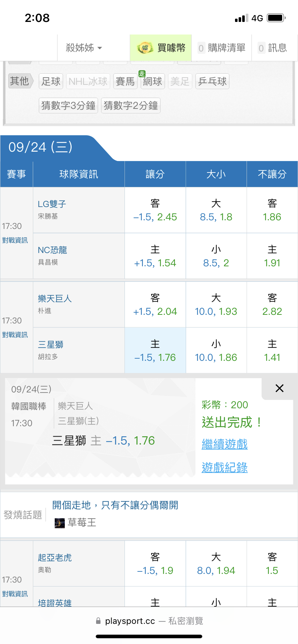Toggle the 三星獅 home spread -1.5, 1.76
Screen dimensions: 298x644
pos(155,351)
